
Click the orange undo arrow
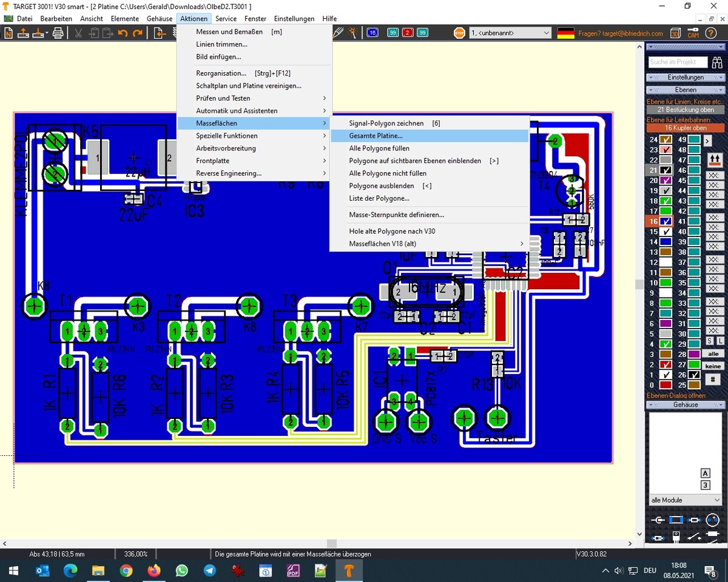pos(123,33)
